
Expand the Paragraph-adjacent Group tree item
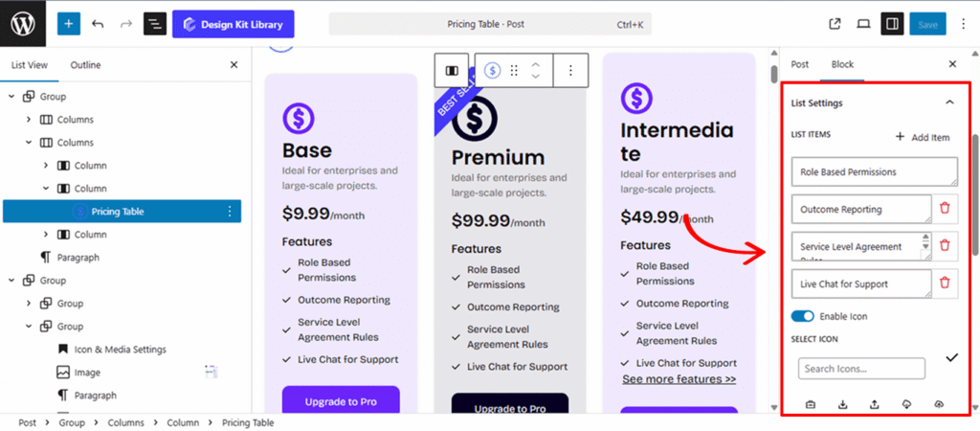[x=12, y=281]
